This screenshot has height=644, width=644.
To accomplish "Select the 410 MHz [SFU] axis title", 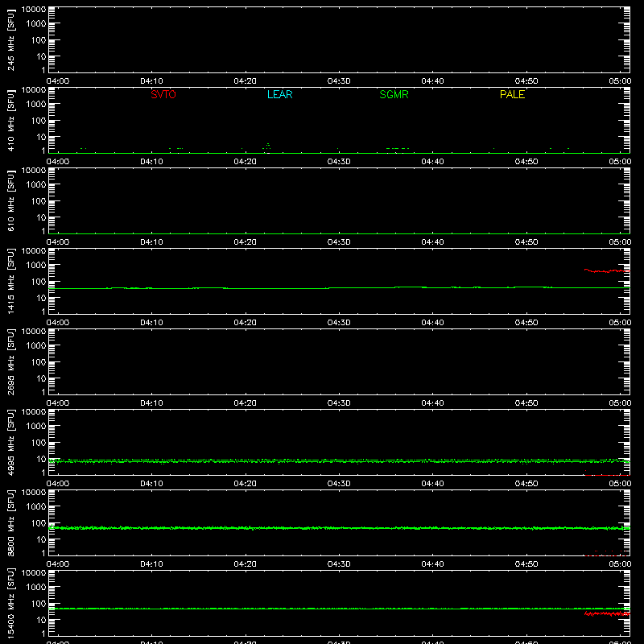I will (10, 120).
